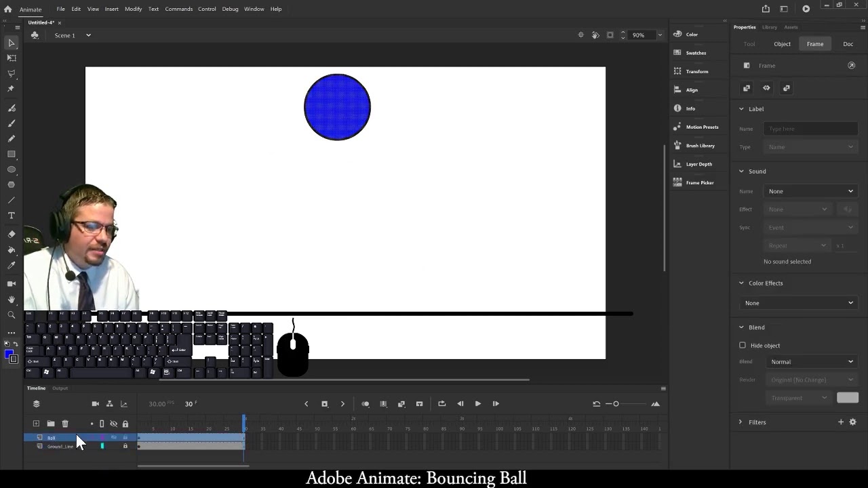Step forward one frame

(496, 404)
